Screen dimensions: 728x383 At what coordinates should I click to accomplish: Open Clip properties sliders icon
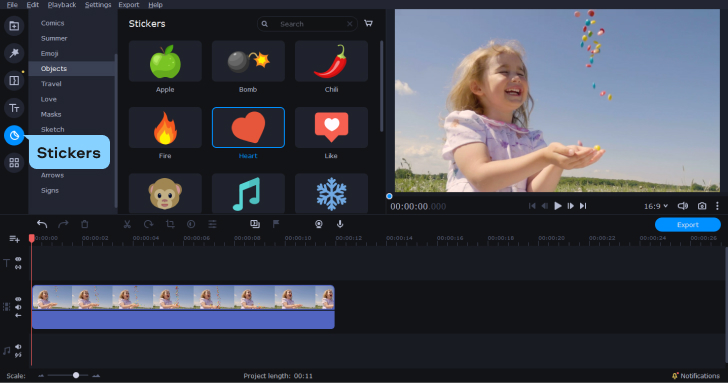point(212,224)
